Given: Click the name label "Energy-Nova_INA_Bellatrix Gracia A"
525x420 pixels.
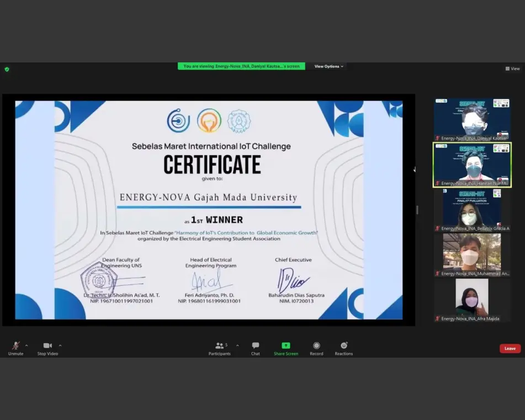Looking at the screenshot, I should [475, 228].
